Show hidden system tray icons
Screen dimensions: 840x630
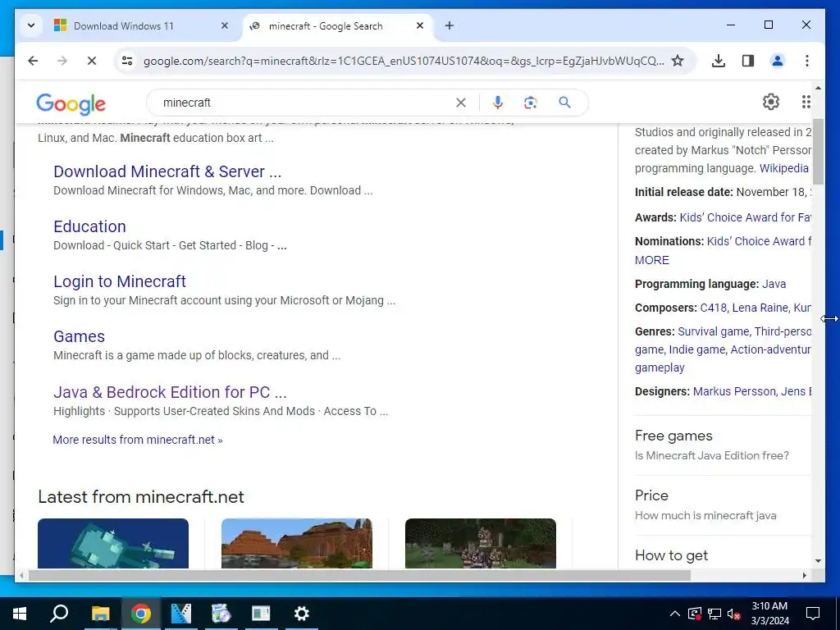coord(675,614)
